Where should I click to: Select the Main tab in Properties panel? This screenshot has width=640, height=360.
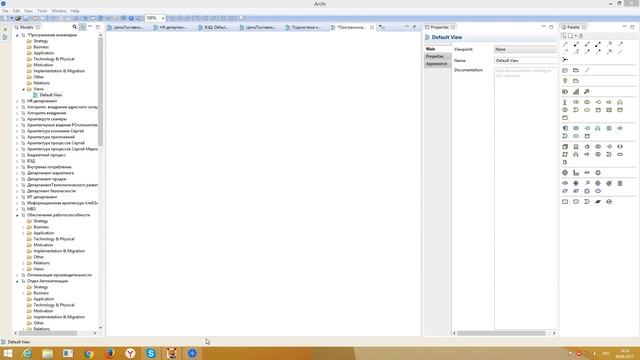[x=437, y=49]
